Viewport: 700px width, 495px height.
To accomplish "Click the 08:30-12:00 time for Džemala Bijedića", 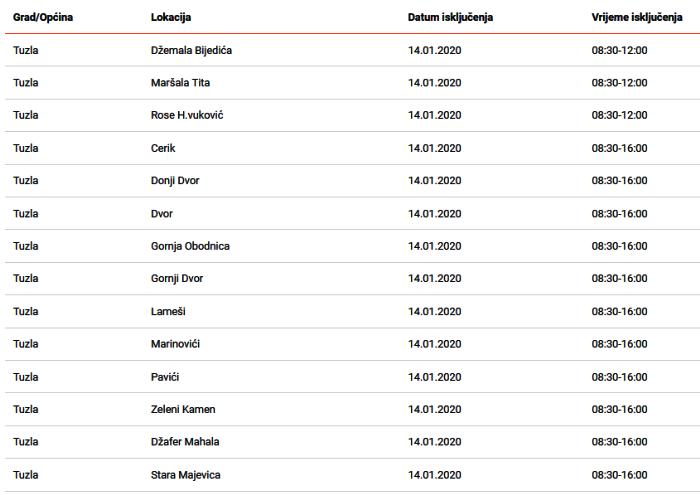I will (x=619, y=50).
